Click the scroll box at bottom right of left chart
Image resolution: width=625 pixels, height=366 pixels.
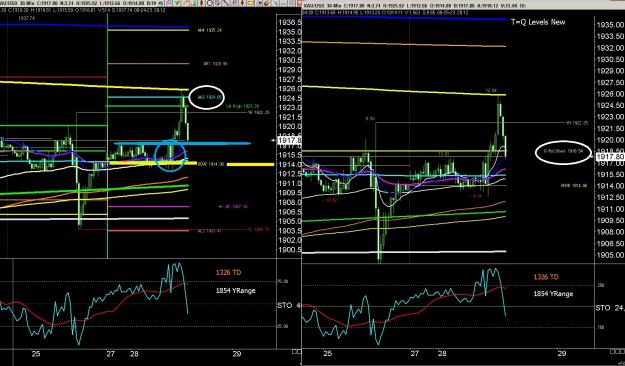point(296,351)
